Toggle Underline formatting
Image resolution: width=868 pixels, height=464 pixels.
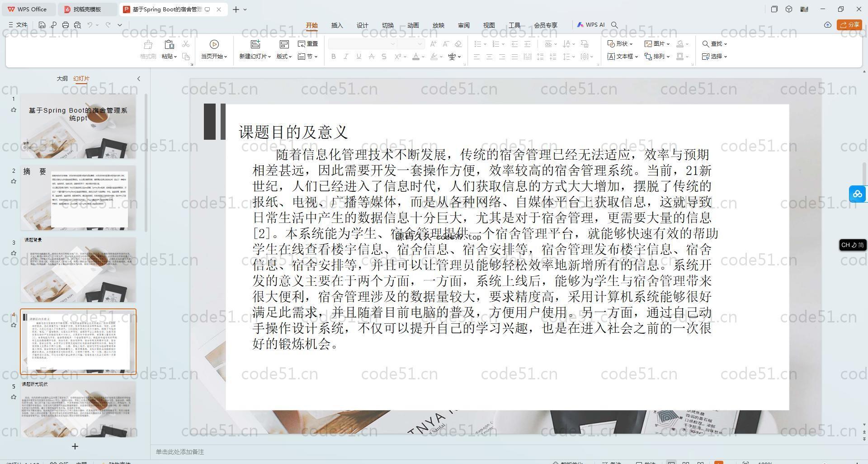pos(359,57)
